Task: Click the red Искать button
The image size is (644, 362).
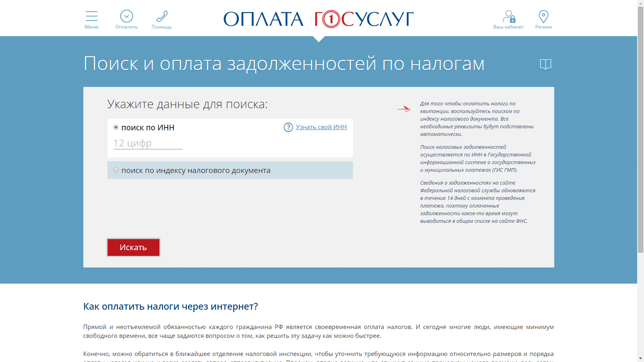Action: coord(133,247)
